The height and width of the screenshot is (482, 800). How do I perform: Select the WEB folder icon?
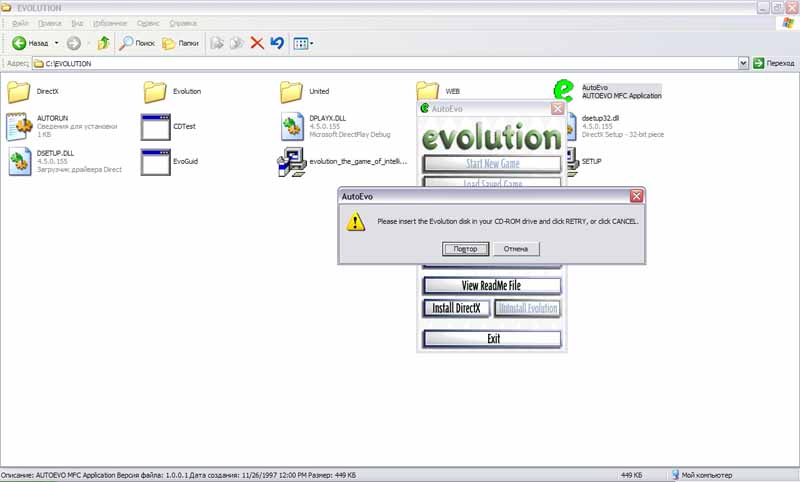(x=428, y=90)
